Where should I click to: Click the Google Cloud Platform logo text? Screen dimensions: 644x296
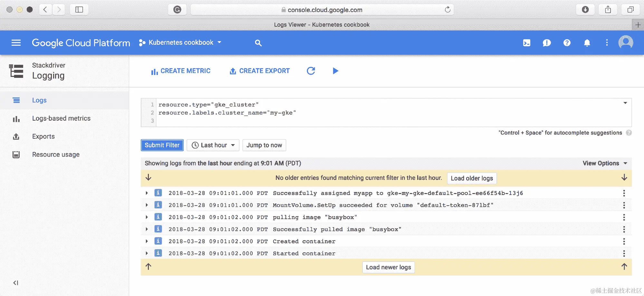(x=81, y=43)
